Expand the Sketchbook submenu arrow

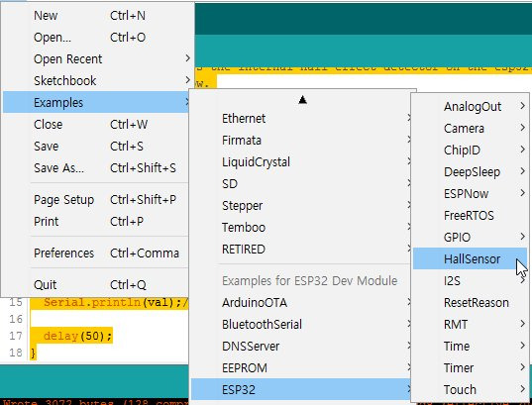point(187,80)
